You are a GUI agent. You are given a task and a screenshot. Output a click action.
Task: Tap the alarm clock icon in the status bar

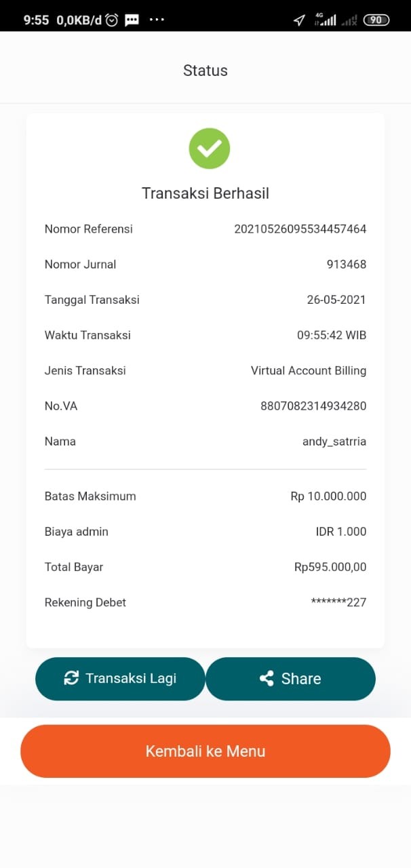[113, 19]
